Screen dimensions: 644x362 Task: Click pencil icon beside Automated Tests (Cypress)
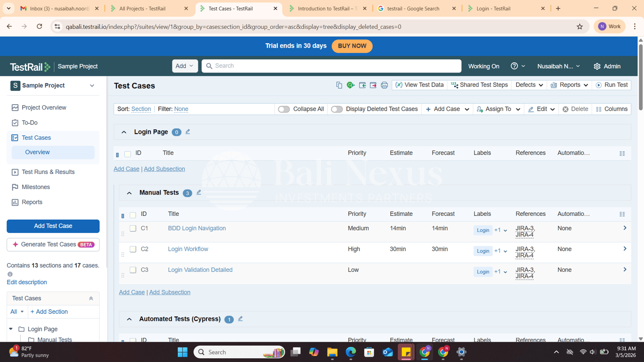(x=240, y=319)
